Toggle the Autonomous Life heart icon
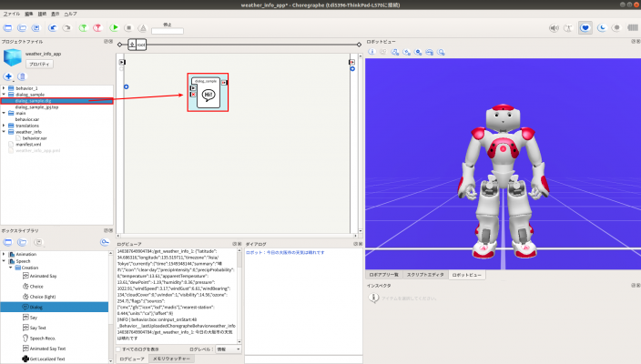Image resolution: width=641 pixels, height=364 pixels. pyautogui.click(x=586, y=28)
